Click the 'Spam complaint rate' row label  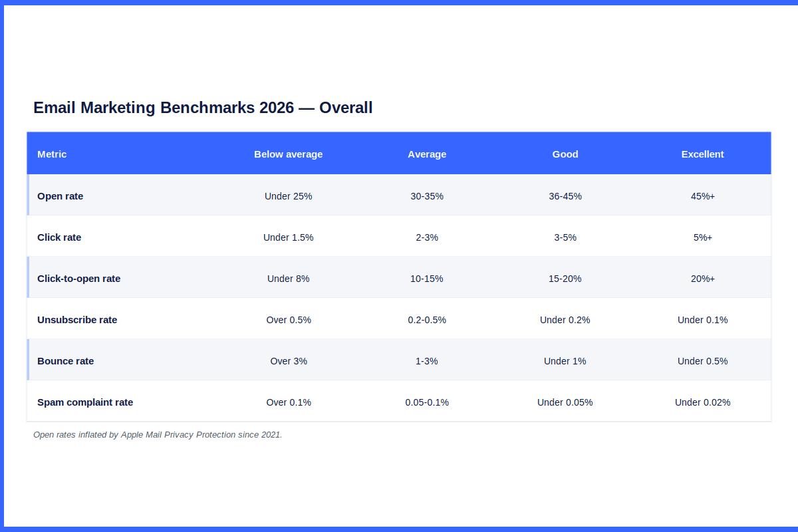(85, 402)
